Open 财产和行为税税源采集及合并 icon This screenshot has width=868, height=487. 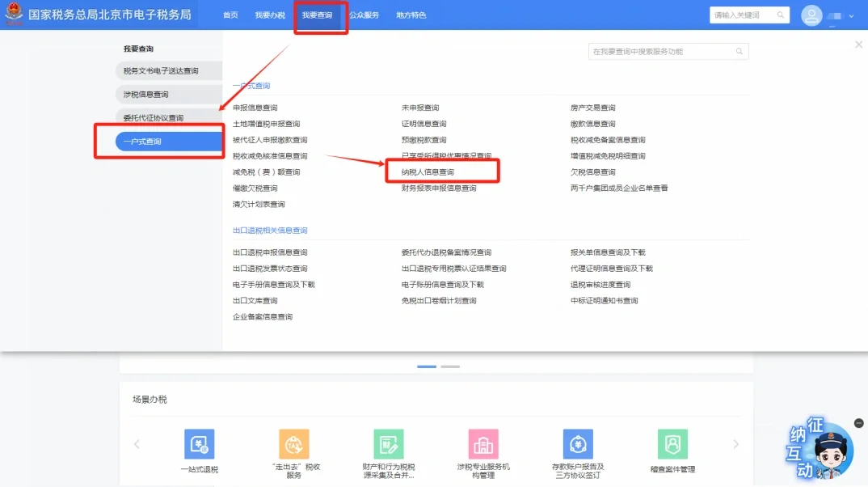pos(390,444)
